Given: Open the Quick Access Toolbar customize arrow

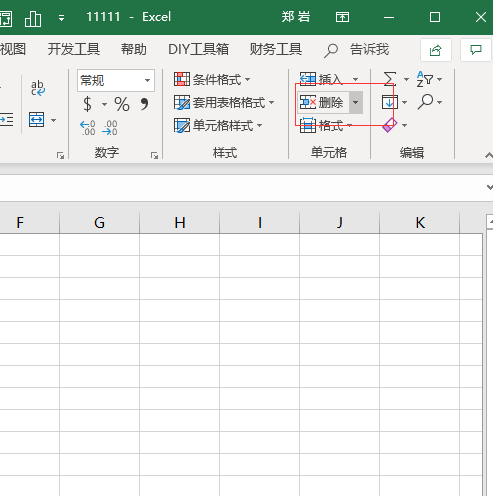Looking at the screenshot, I should (x=61, y=18).
